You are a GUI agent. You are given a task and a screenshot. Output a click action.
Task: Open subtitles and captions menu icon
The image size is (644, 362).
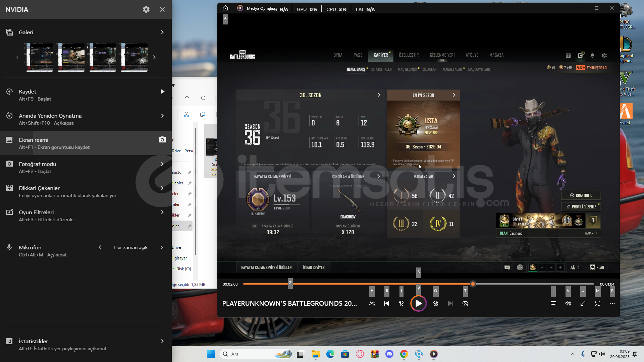coord(553,303)
